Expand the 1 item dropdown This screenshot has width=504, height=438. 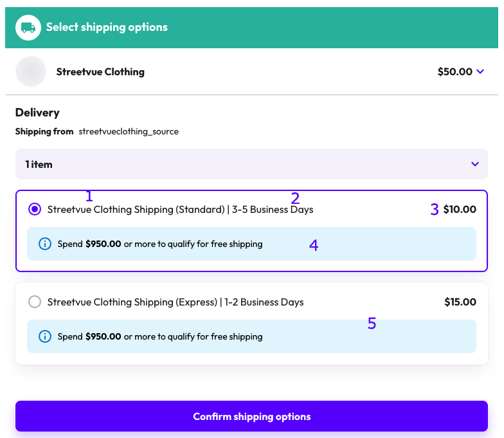(252, 164)
